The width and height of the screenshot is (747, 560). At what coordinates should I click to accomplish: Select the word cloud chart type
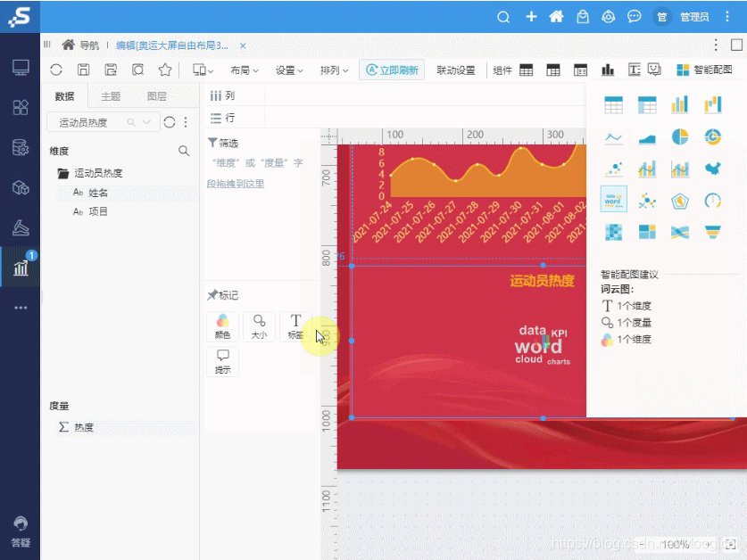[x=613, y=198]
